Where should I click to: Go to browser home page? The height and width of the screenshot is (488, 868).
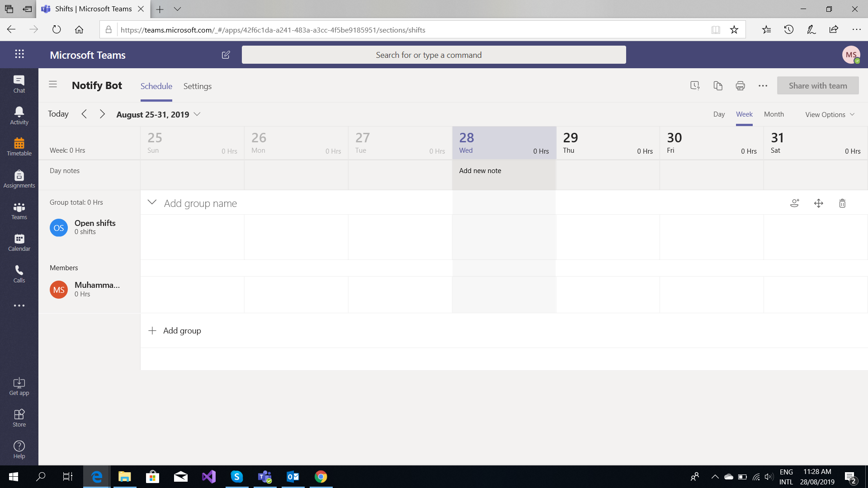coord(79,30)
